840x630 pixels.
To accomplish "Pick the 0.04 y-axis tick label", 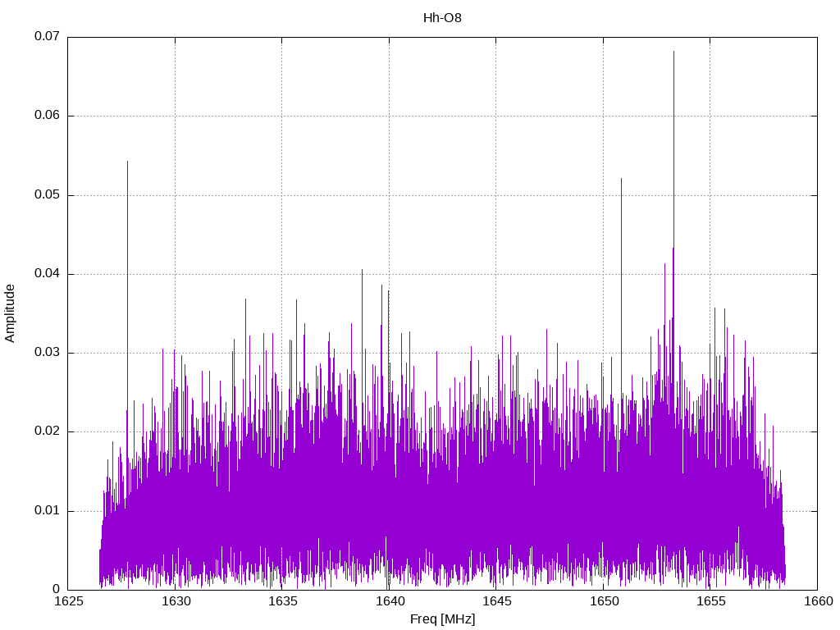I will point(47,274).
